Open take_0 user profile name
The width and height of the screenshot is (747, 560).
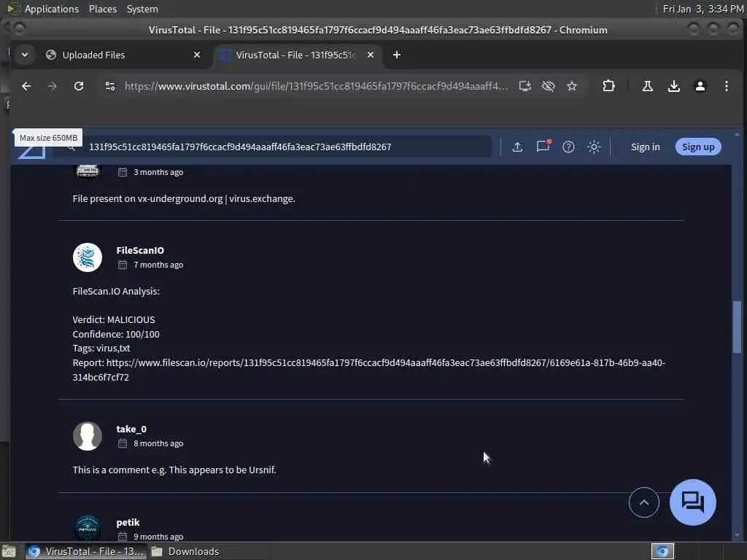click(x=131, y=429)
